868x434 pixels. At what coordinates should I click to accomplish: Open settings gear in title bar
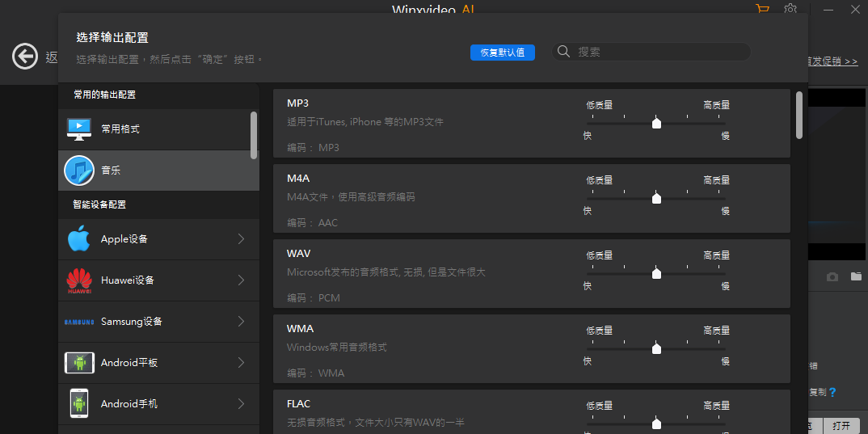point(790,9)
